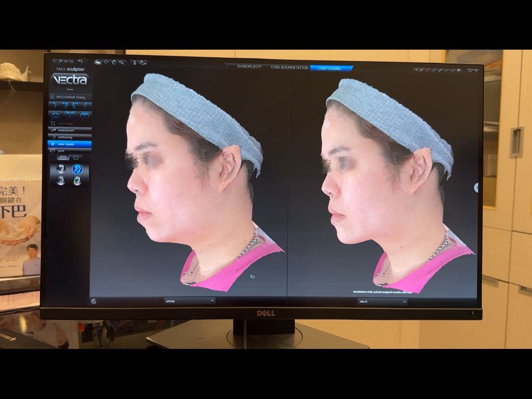Toggle the 2D display mode icon

point(66,61)
